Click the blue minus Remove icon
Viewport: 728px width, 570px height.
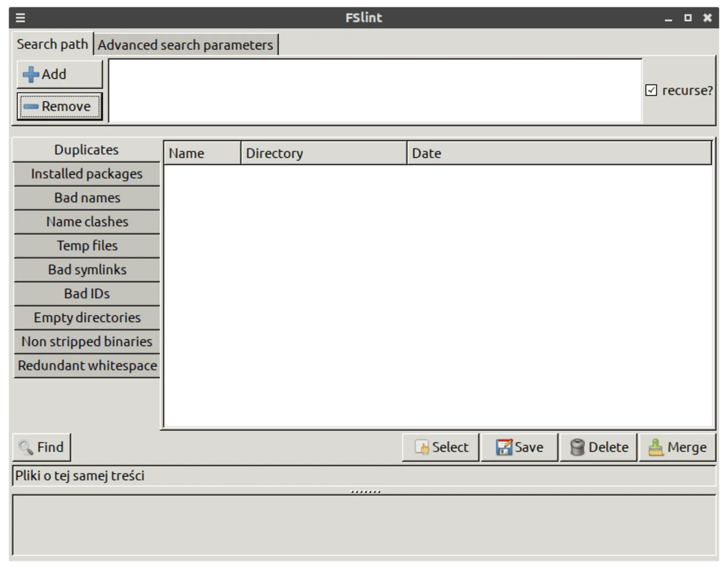(31, 107)
